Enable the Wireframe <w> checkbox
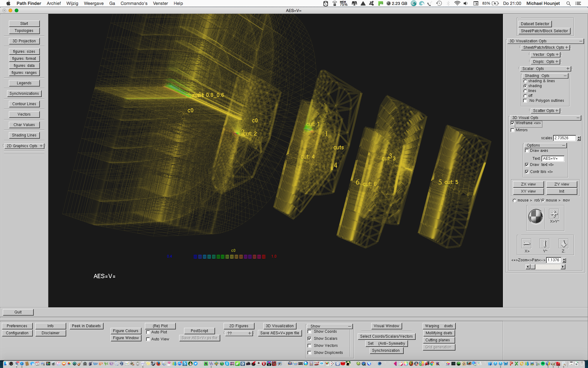This screenshot has height=368, width=588. 512,123
